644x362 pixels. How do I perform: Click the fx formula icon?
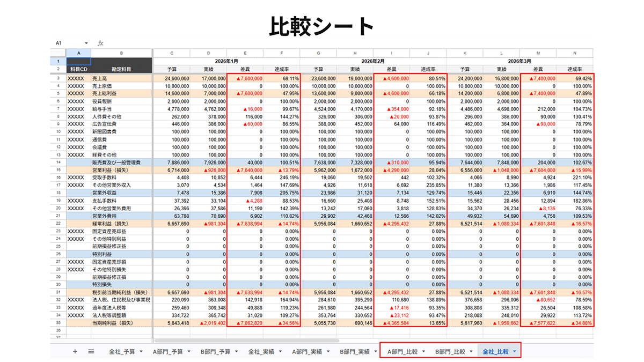pos(100,43)
